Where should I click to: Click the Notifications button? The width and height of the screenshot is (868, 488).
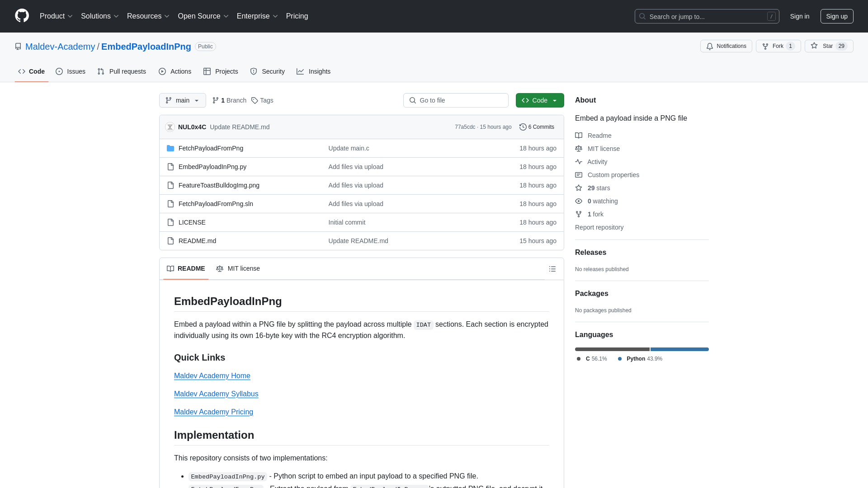(x=726, y=46)
